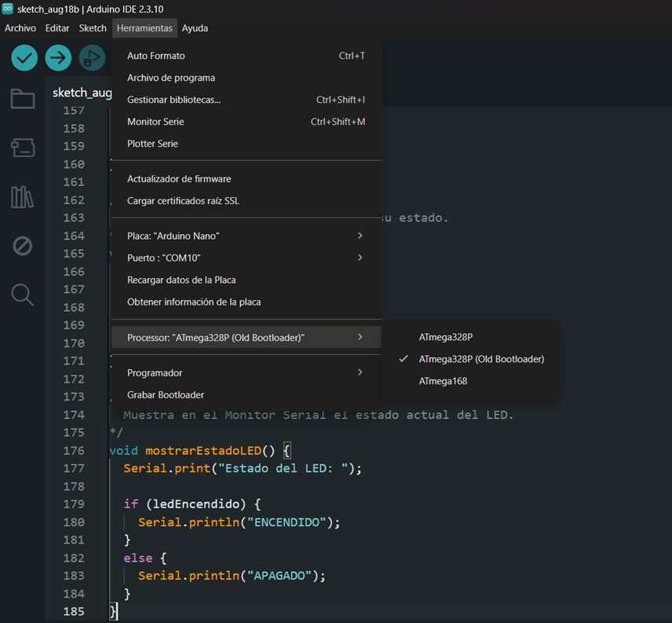Close the Herramientas menu from the menu bar
Image resolution: width=672 pixels, height=623 pixels.
point(145,28)
